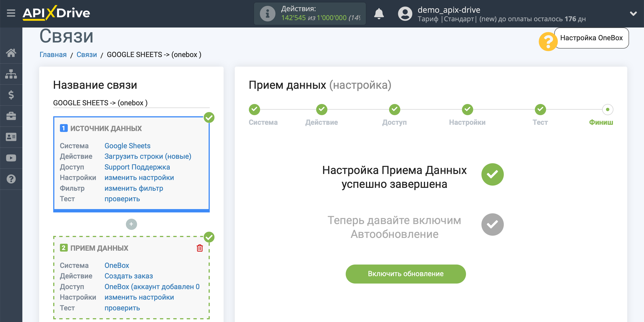This screenshot has height=322, width=644.
Task: Click the Финиш step circle marker
Action: point(608,110)
